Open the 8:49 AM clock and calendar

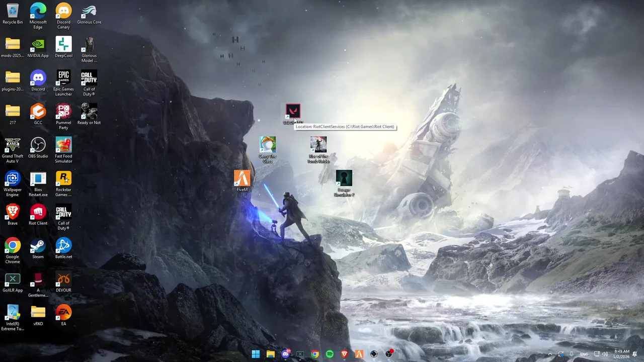click(x=622, y=354)
